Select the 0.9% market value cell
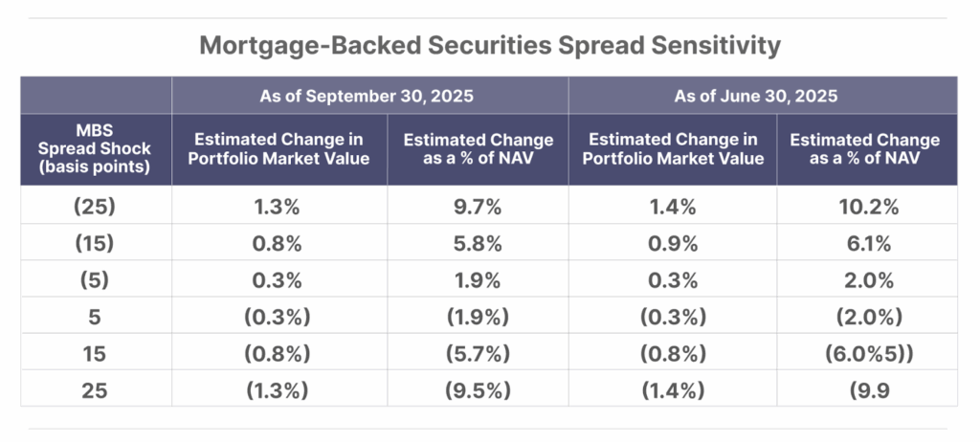 coord(673,243)
